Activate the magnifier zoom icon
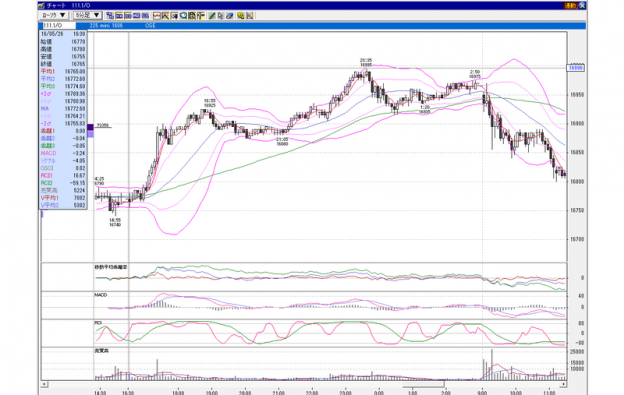 point(183,16)
